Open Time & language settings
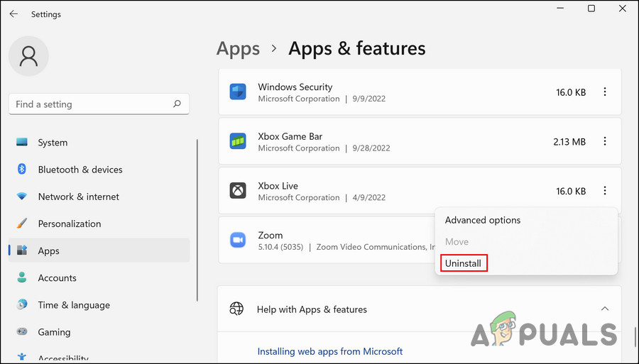This screenshot has width=639, height=364. pyautogui.click(x=99, y=305)
